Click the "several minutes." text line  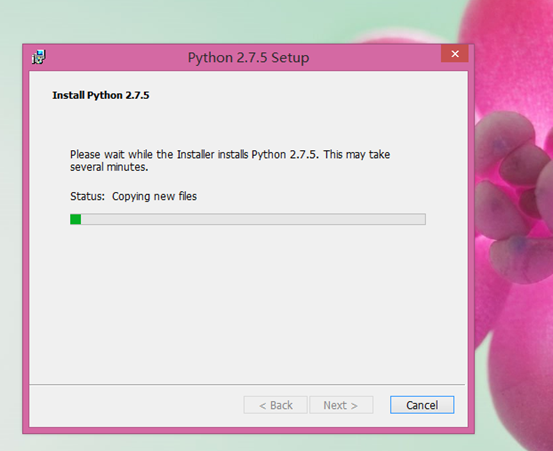(x=109, y=167)
